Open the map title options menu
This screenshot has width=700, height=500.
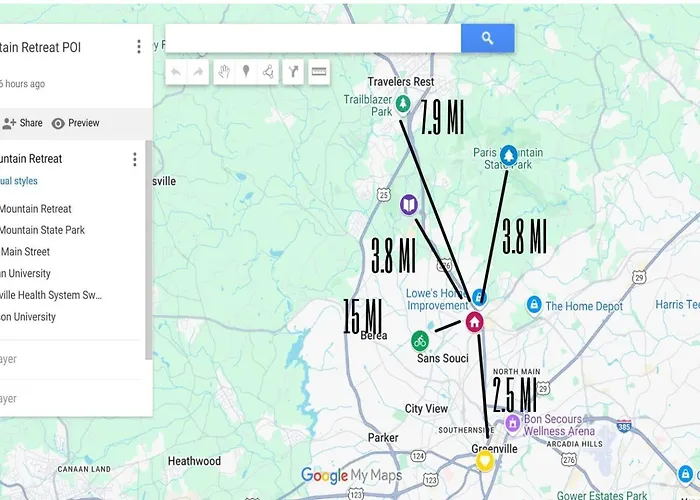(138, 47)
